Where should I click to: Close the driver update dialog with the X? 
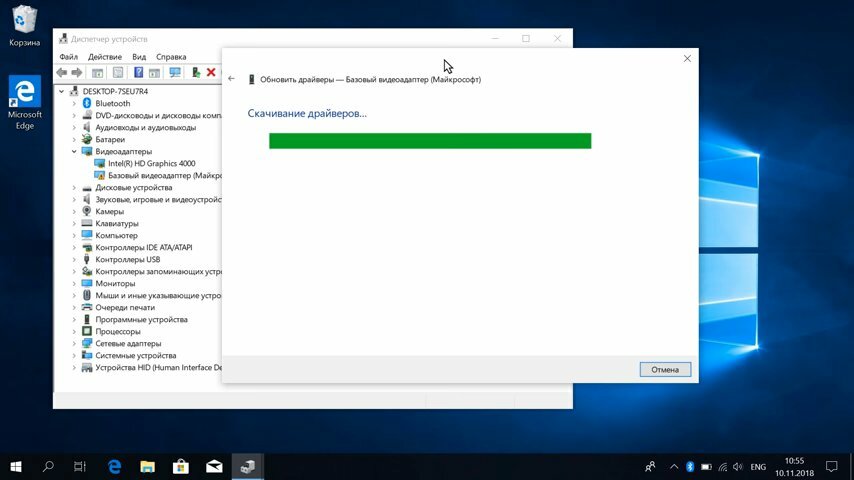point(687,58)
